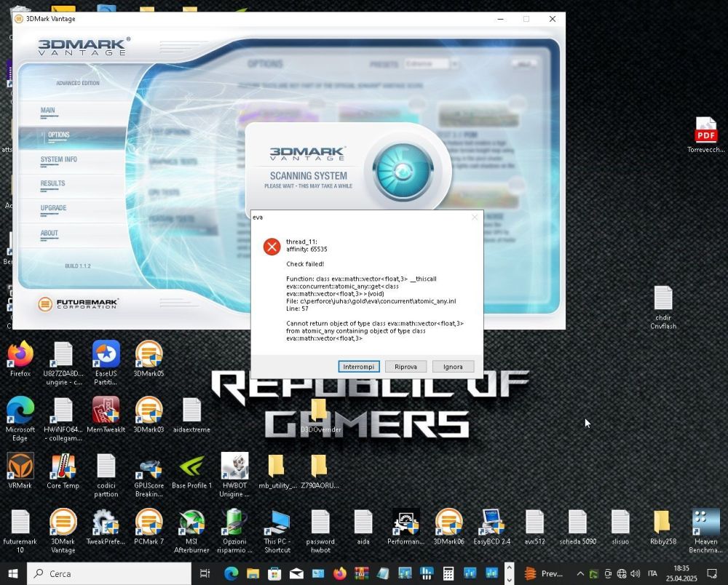
Task: Go to SYSTEM INFO in 3DMark Vantage
Action: pos(58,159)
